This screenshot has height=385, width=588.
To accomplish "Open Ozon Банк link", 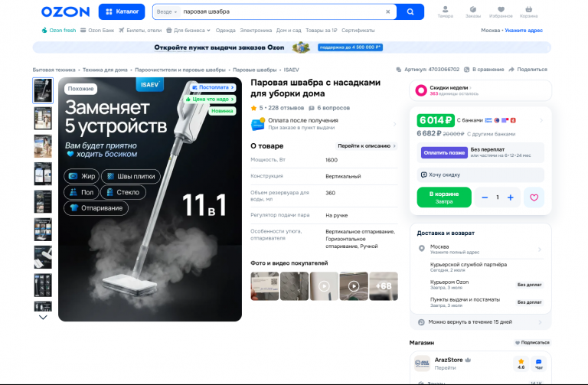I will pyautogui.click(x=97, y=31).
